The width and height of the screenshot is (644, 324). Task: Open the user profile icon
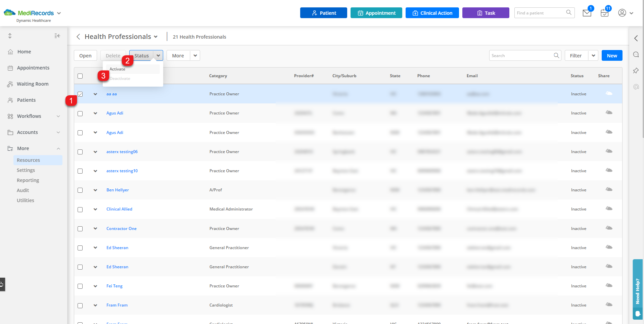click(x=622, y=13)
